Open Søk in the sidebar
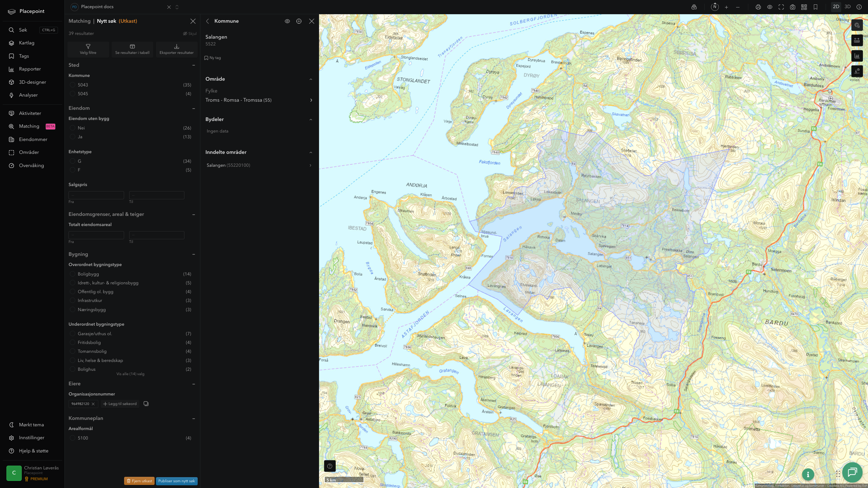Screen dimensions: 868x488 (32, 30)
